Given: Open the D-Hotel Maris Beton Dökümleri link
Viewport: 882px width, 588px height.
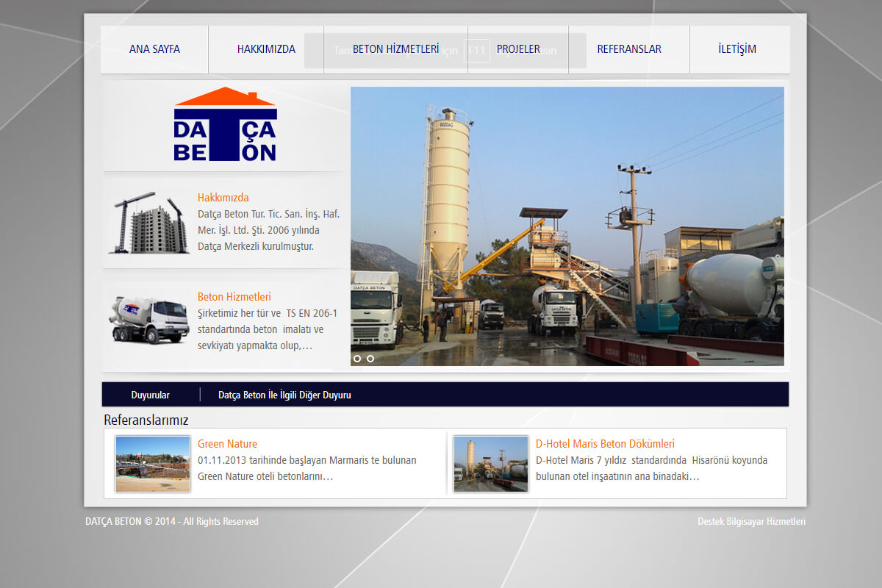Looking at the screenshot, I should click(x=605, y=444).
